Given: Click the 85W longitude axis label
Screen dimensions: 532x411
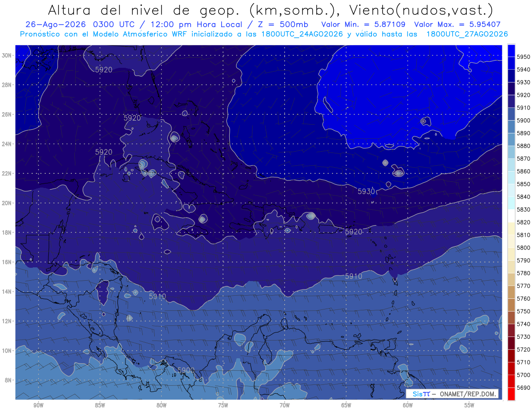Looking at the screenshot, I should click(100, 406).
